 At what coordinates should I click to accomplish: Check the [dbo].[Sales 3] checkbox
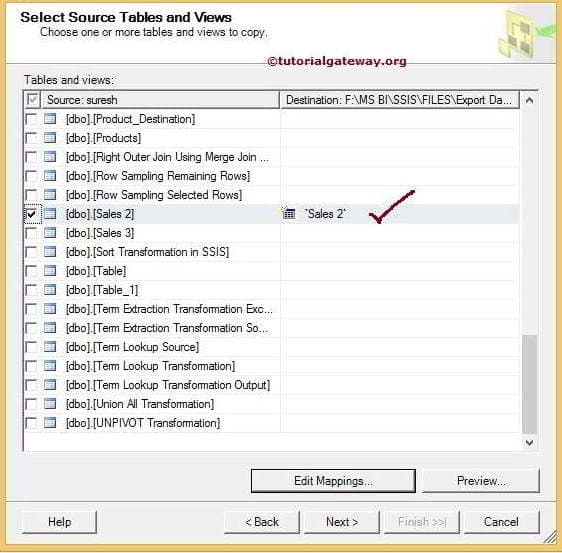pyautogui.click(x=31, y=233)
